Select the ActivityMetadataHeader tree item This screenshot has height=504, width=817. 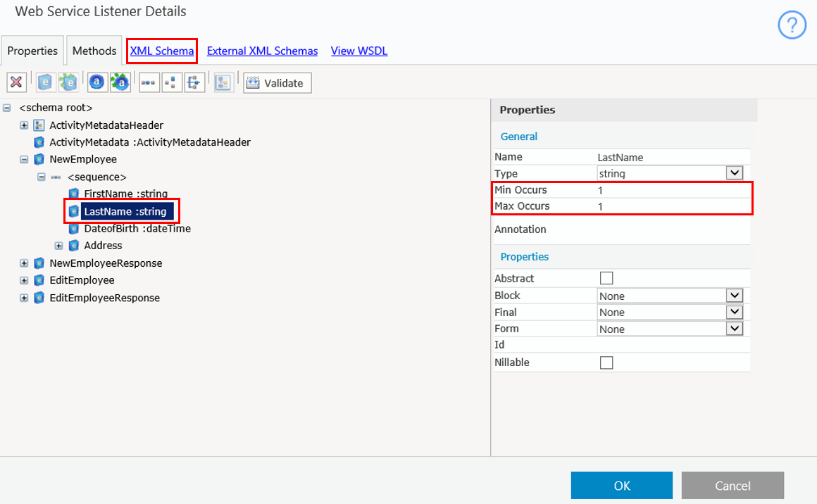106,125
